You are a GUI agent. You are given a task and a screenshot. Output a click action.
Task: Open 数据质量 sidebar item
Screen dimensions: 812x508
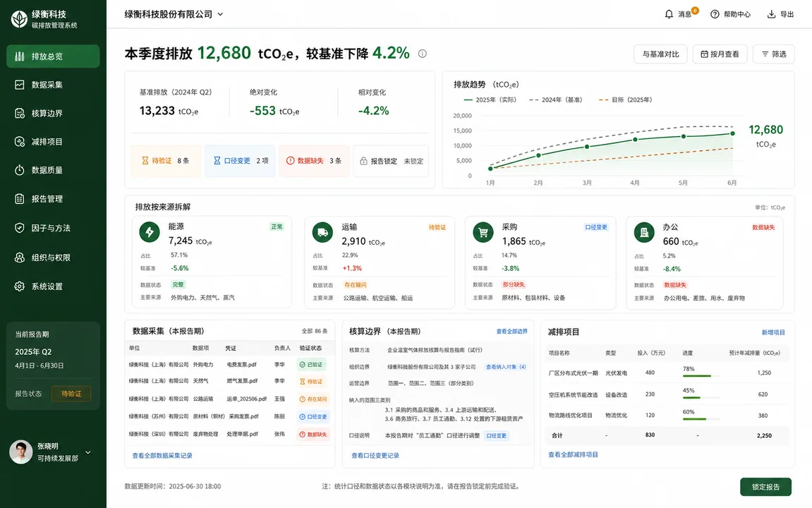coord(53,170)
